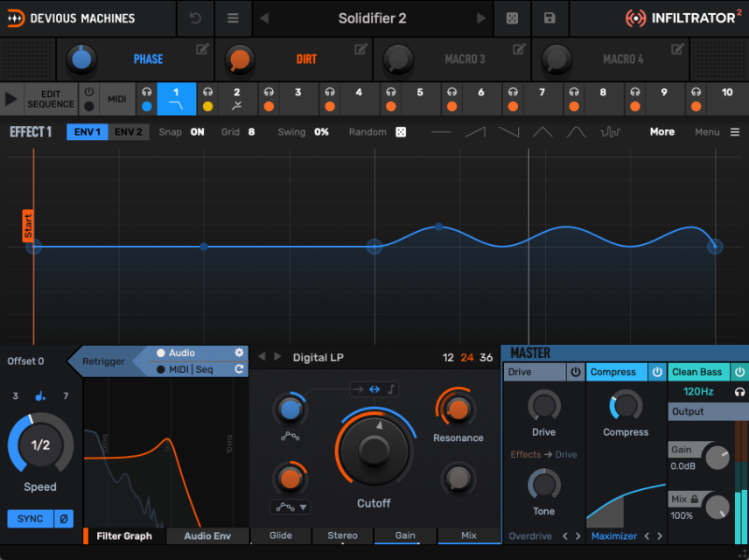Load the next preset arrow

pos(481,18)
